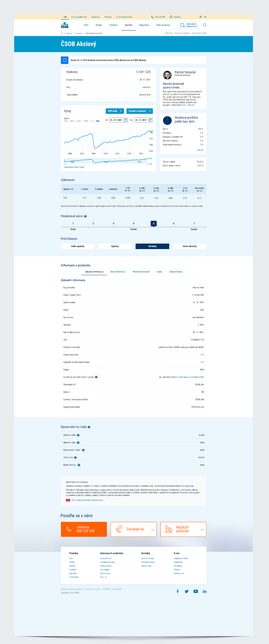Select the 1m chart zoom

click(x=66, y=121)
